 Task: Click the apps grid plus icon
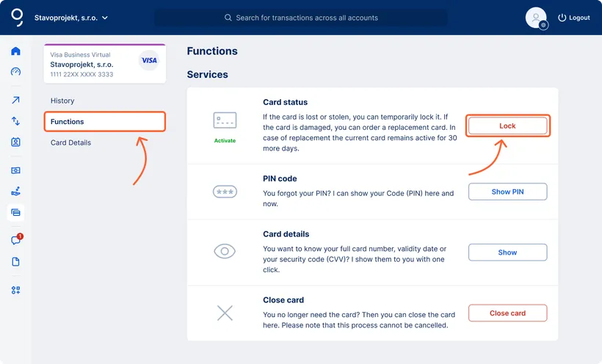pos(15,290)
